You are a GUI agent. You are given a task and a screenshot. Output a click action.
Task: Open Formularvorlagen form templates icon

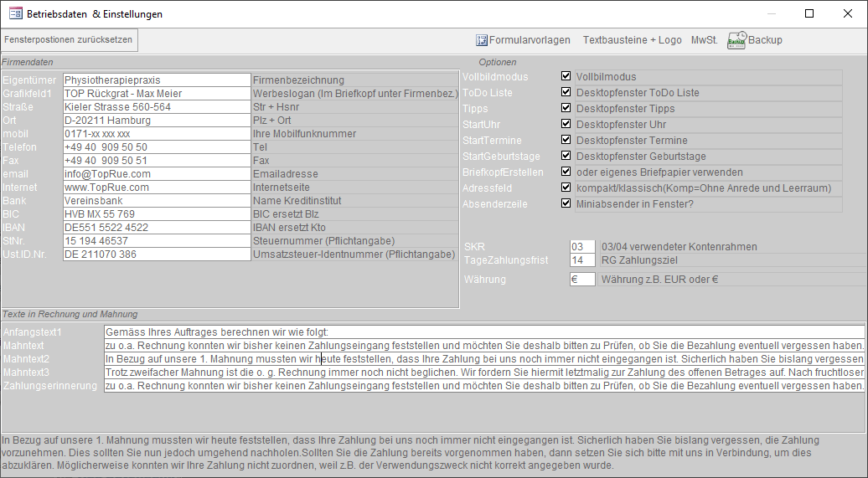click(x=482, y=40)
